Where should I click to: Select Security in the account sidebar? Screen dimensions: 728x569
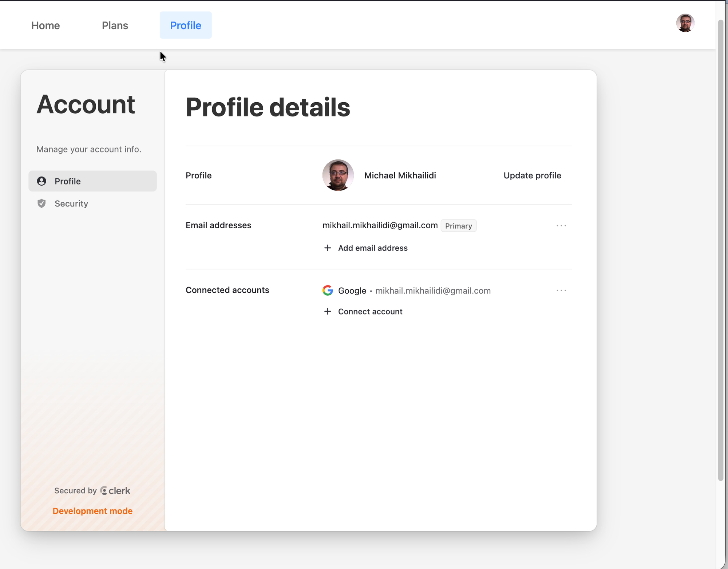[71, 204]
